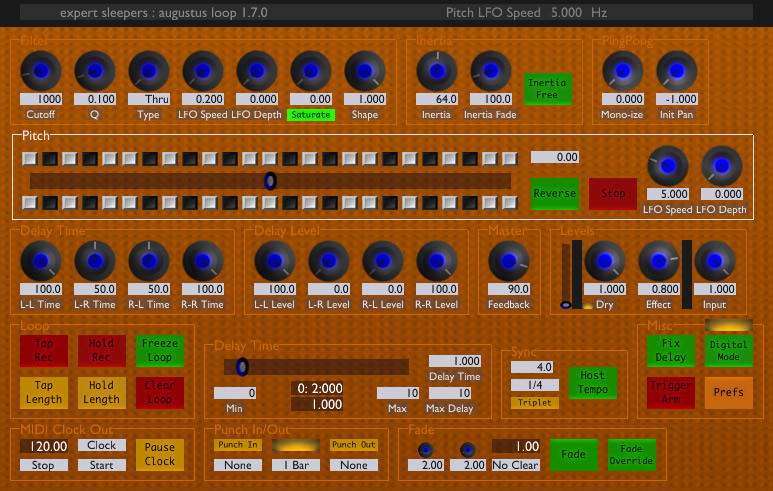The height and width of the screenshot is (491, 773).
Task: Click the Filter LFO Speed knob
Action: click(203, 71)
